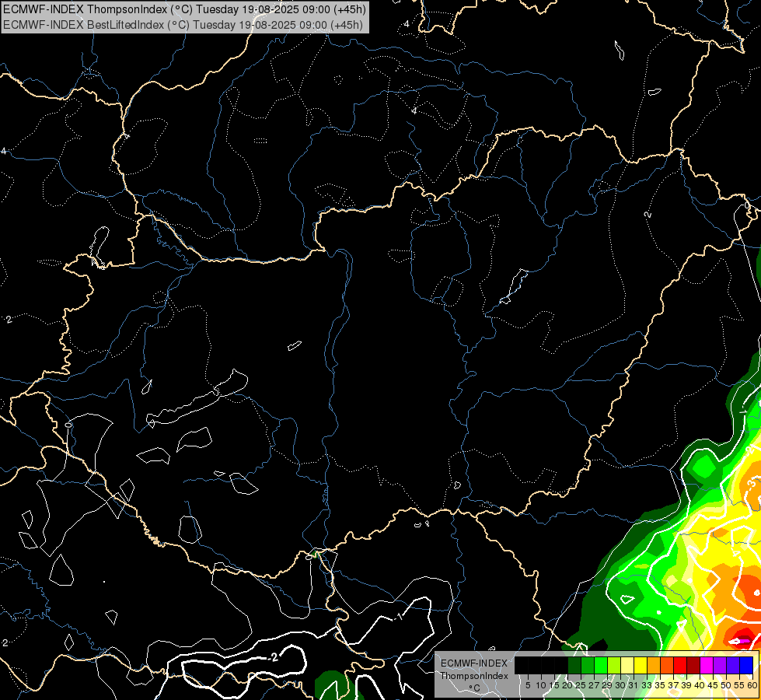Click the legend scale value '60'

(x=752, y=685)
